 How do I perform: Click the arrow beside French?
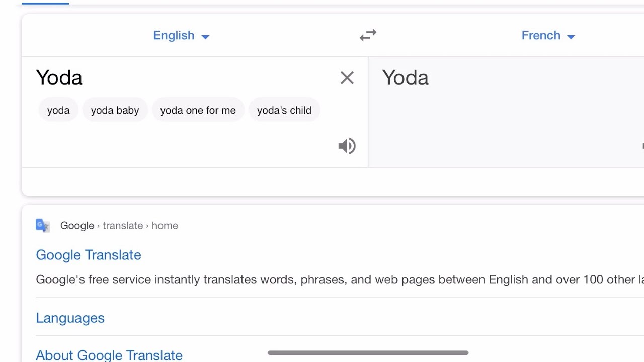pos(571,36)
